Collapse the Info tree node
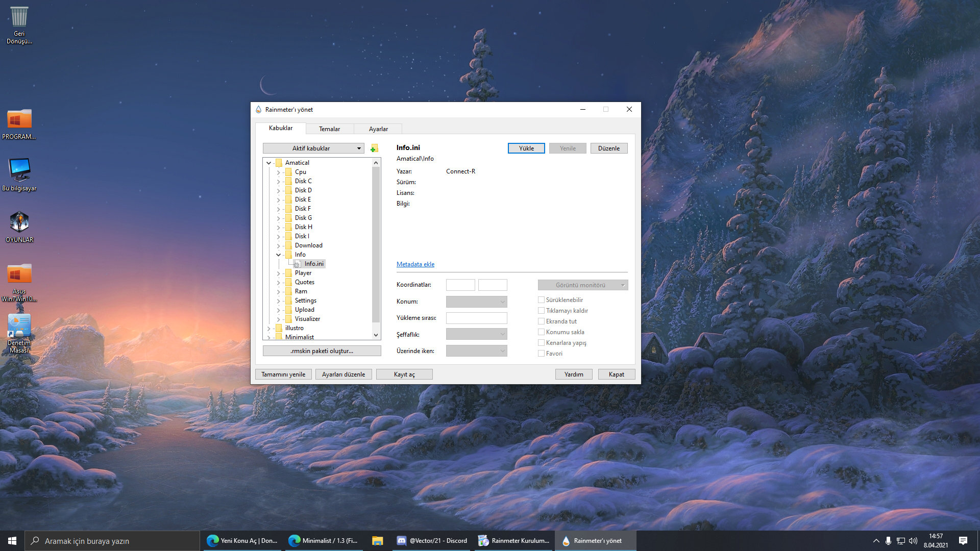The height and width of the screenshot is (551, 980). coord(279,255)
